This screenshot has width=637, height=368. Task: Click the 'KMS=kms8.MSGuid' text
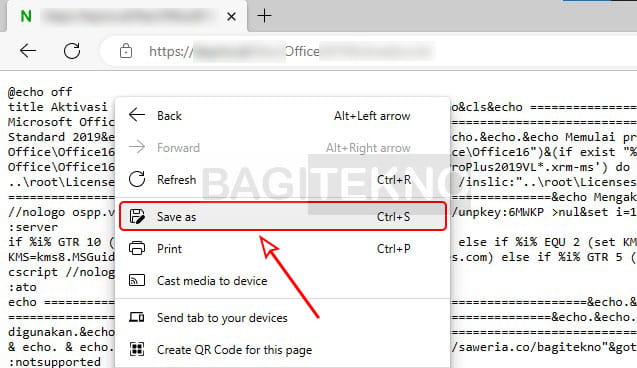click(x=61, y=258)
